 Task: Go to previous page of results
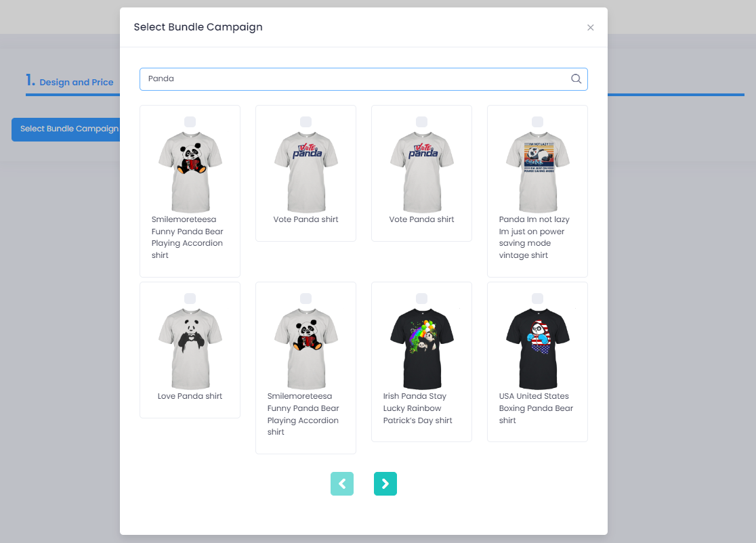[x=342, y=483]
